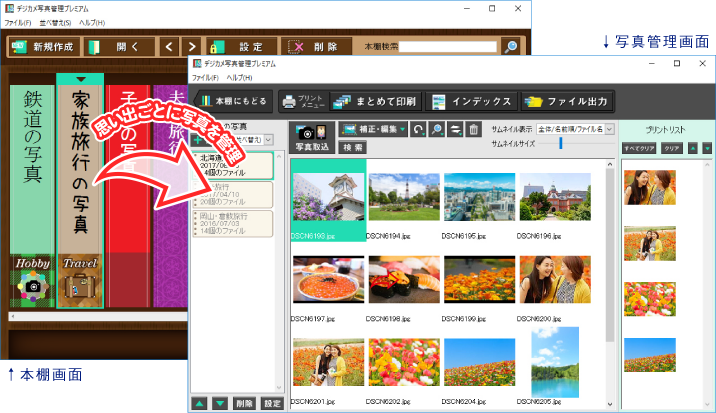Open 並べ替え menu in bookshelf window

pyautogui.click(x=55, y=22)
